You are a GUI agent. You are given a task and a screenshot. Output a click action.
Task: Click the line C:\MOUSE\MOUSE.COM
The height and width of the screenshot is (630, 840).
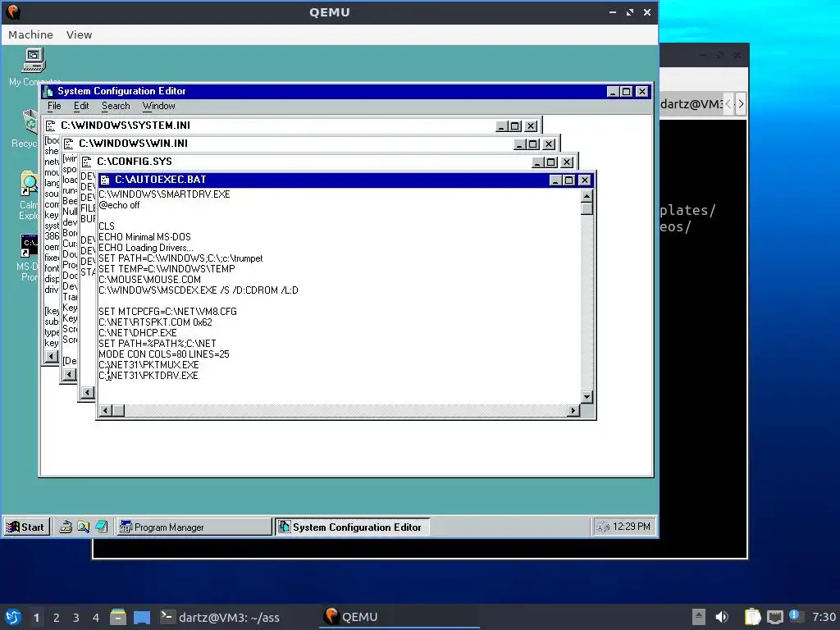pos(149,280)
